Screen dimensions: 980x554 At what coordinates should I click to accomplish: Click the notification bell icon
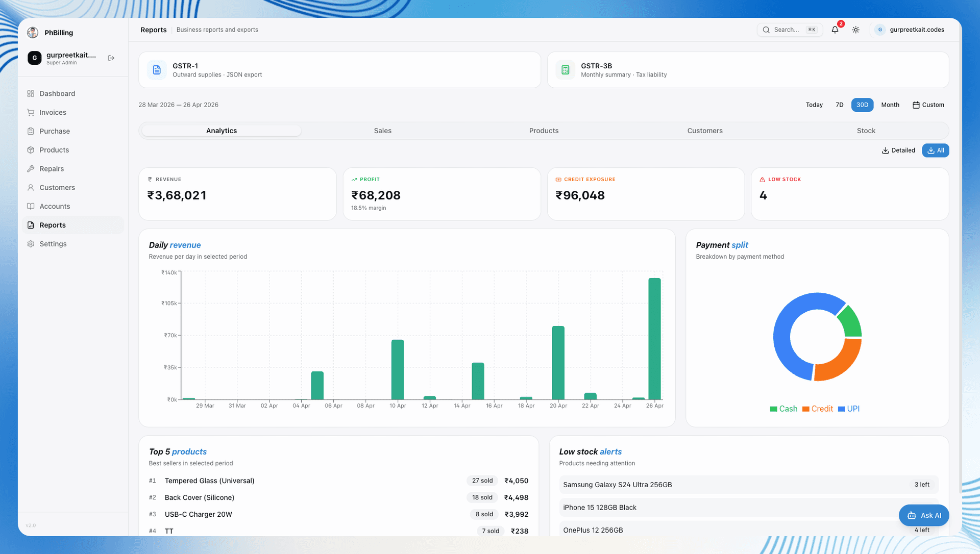click(x=835, y=30)
